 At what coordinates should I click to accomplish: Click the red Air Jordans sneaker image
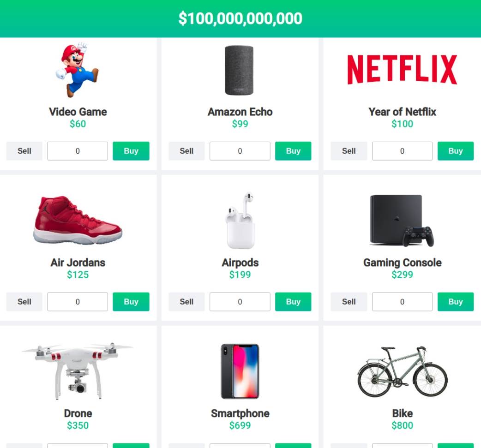78,220
